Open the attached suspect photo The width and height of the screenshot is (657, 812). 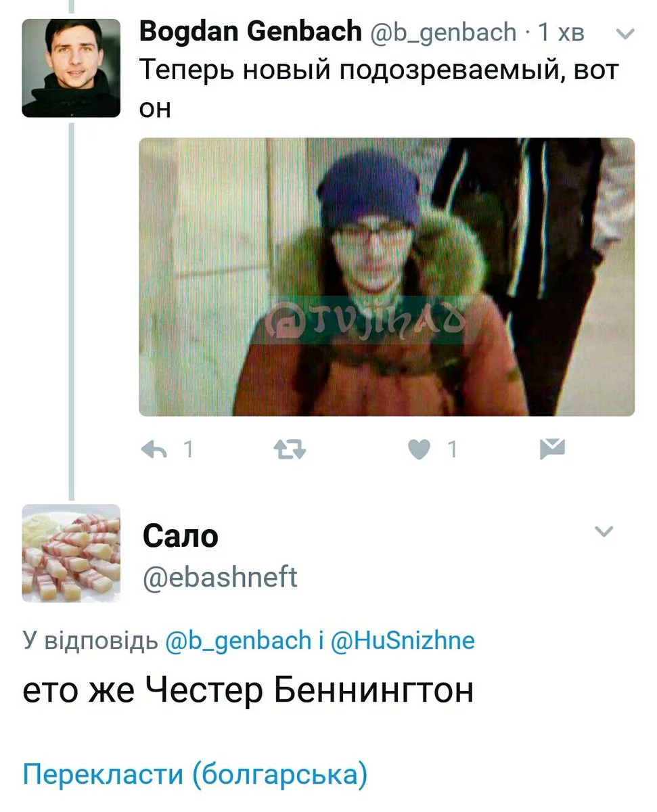coord(386,277)
